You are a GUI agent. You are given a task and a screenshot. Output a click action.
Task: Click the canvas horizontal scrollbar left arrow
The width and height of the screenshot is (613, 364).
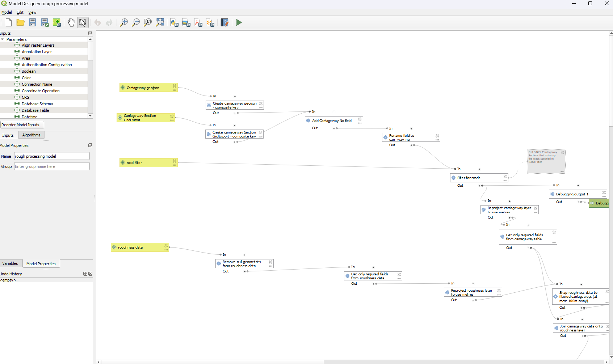(99, 362)
